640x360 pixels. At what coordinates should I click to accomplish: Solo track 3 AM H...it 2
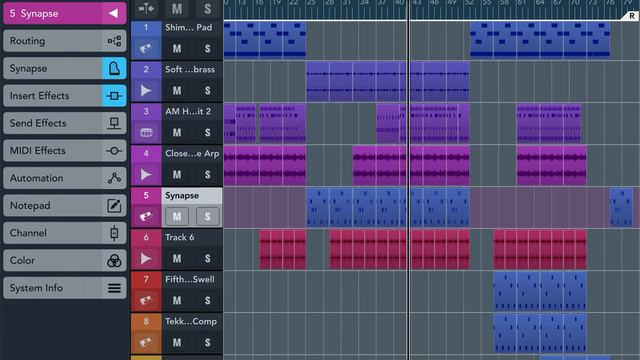pyautogui.click(x=207, y=133)
